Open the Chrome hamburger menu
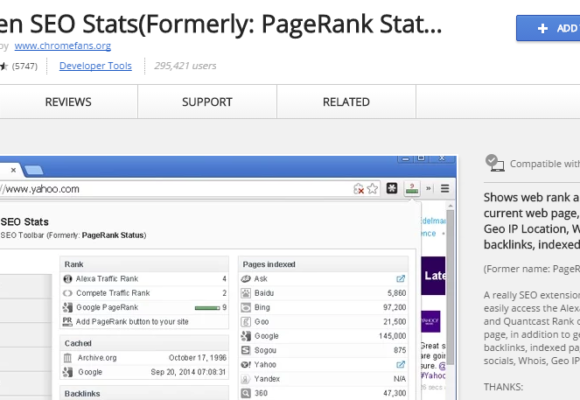 point(445,189)
